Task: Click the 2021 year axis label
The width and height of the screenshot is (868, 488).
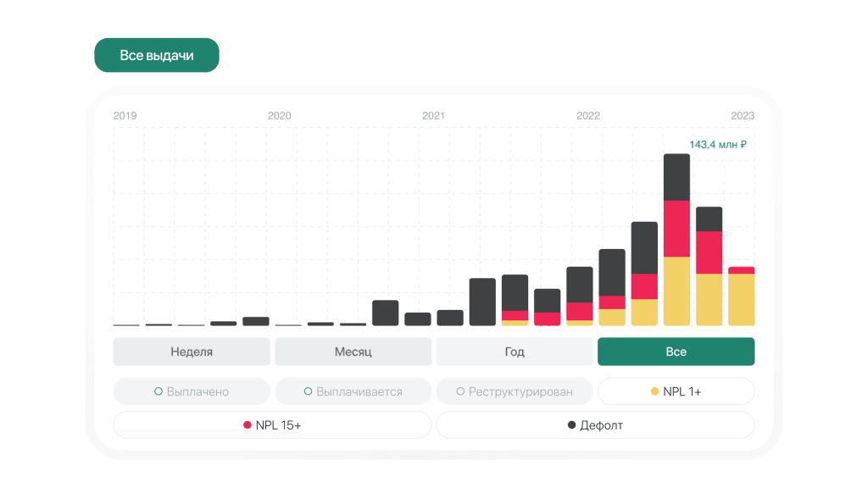Action: pos(433,116)
